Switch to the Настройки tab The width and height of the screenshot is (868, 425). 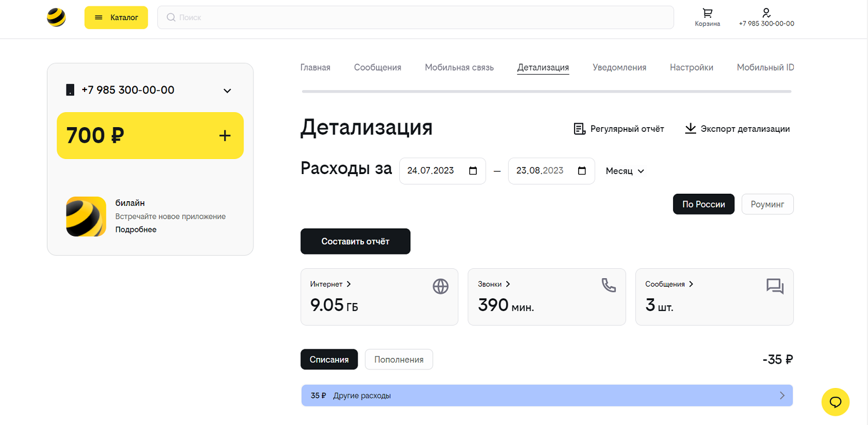tap(692, 67)
